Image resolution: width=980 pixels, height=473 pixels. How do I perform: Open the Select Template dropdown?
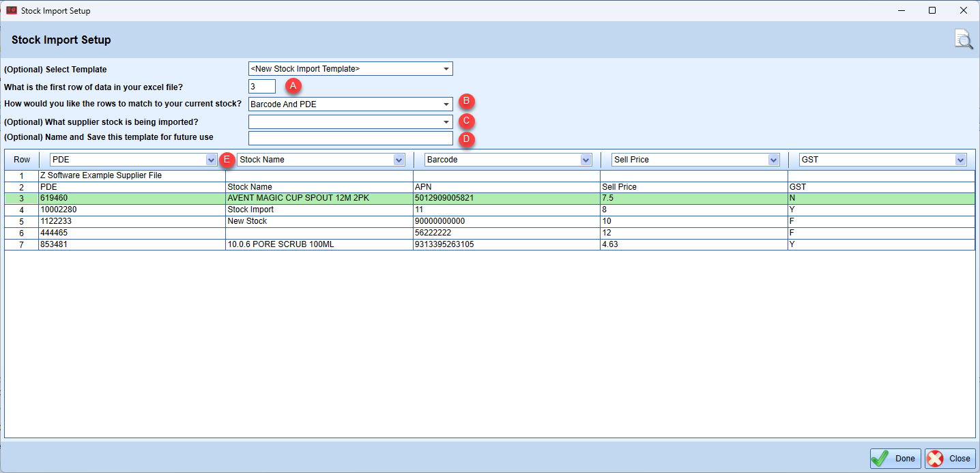[x=446, y=69]
